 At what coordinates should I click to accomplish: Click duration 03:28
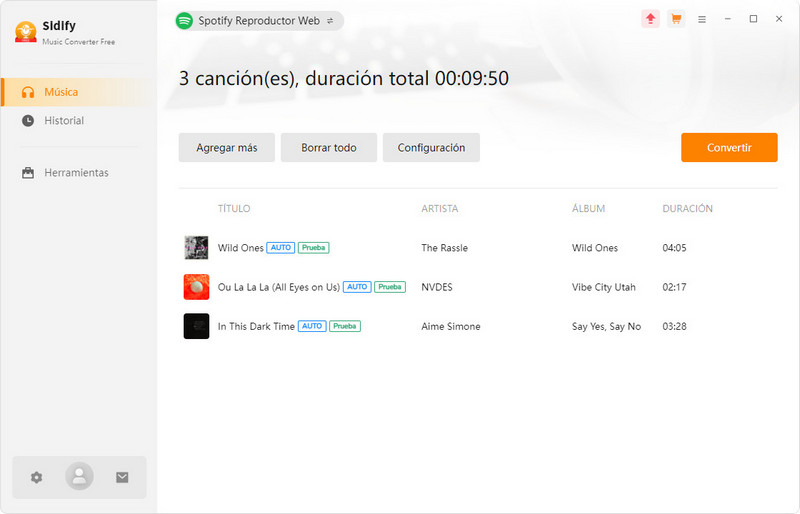coord(674,327)
